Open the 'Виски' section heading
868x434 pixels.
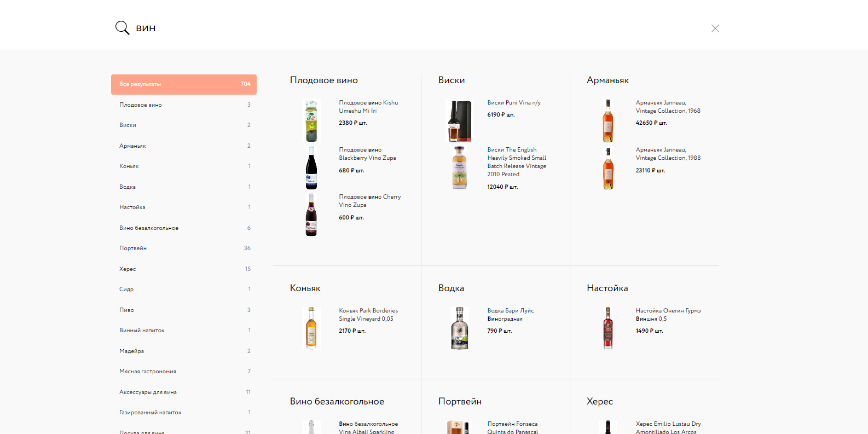tap(452, 80)
